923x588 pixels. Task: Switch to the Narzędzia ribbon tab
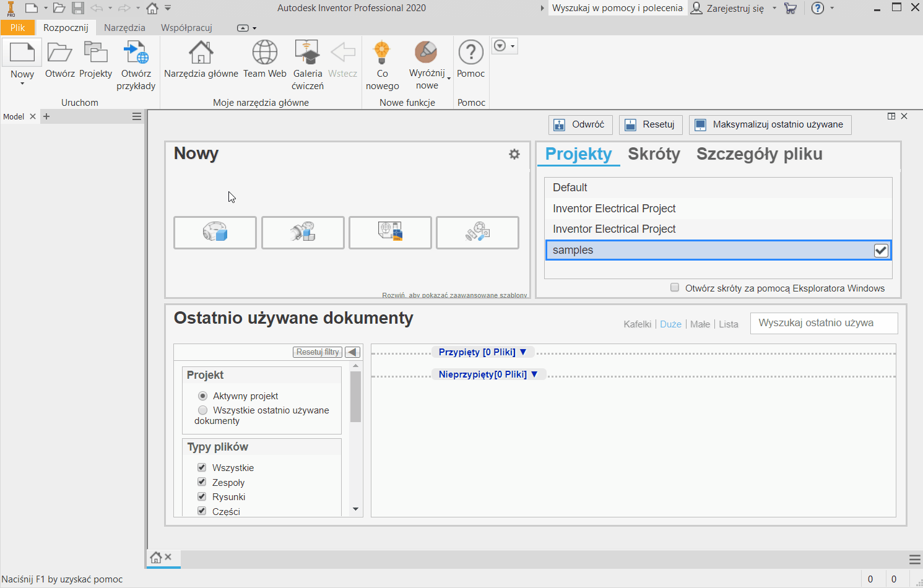coord(124,28)
